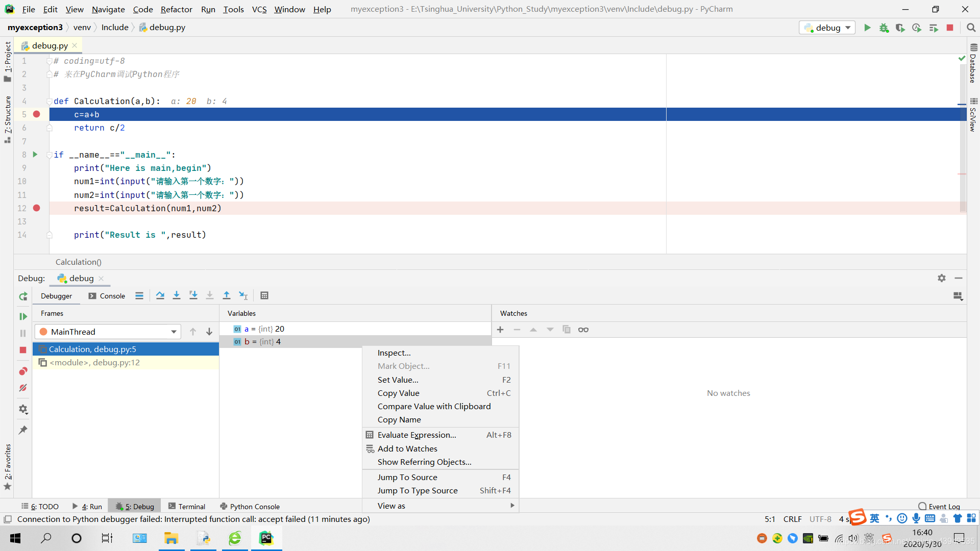Open the Python Console tool window
The image size is (980, 551).
point(250,507)
